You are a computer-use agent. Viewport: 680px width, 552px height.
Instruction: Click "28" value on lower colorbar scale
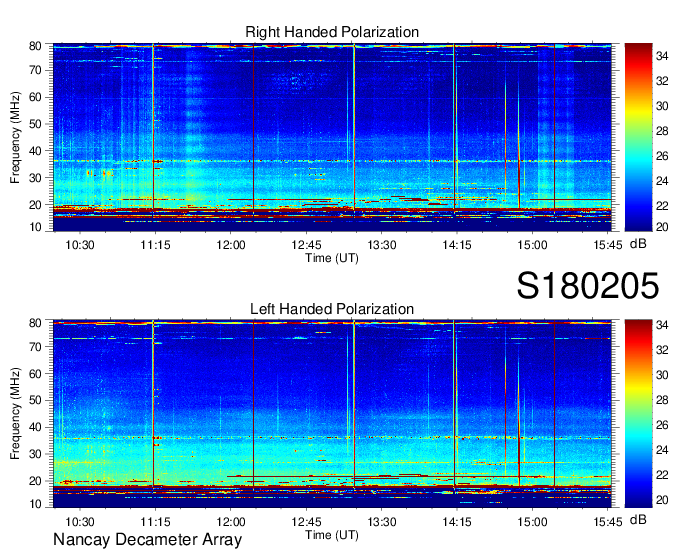pyautogui.click(x=662, y=400)
